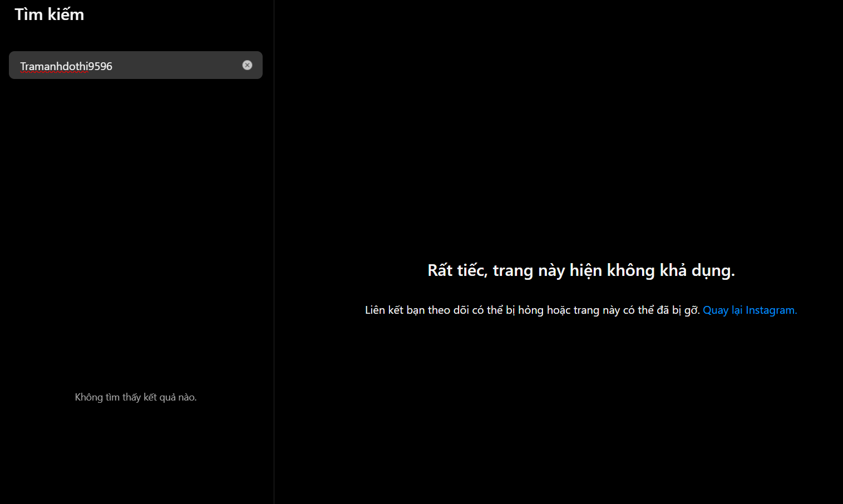Click the 'Tìm kiếm' panel heading

(x=49, y=14)
